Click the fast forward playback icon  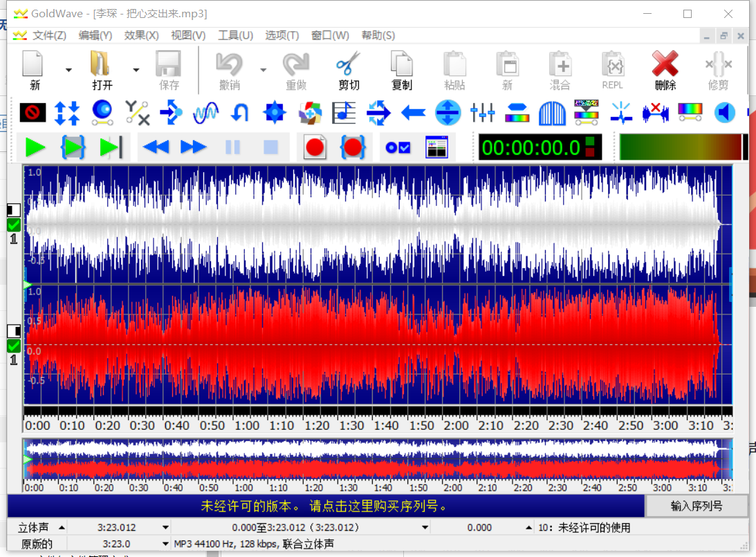coord(194,147)
